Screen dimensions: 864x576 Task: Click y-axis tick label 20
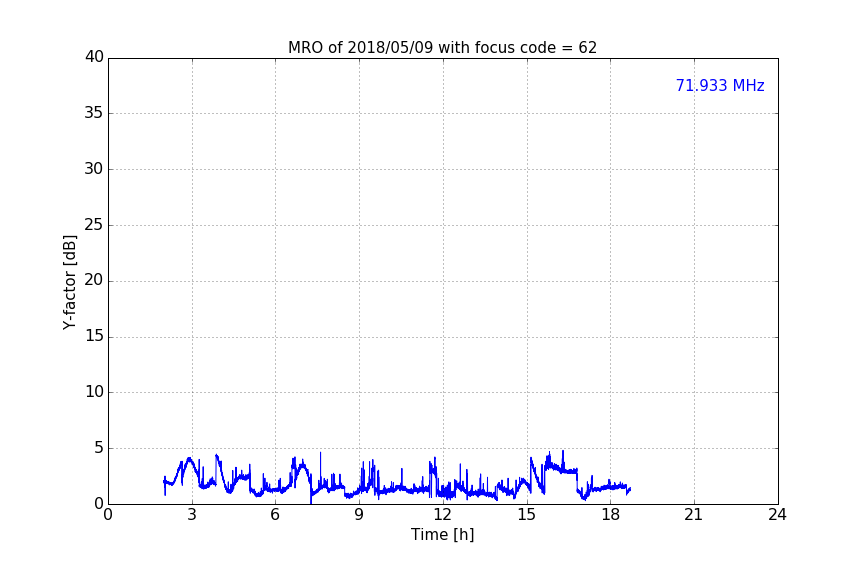[x=94, y=280]
